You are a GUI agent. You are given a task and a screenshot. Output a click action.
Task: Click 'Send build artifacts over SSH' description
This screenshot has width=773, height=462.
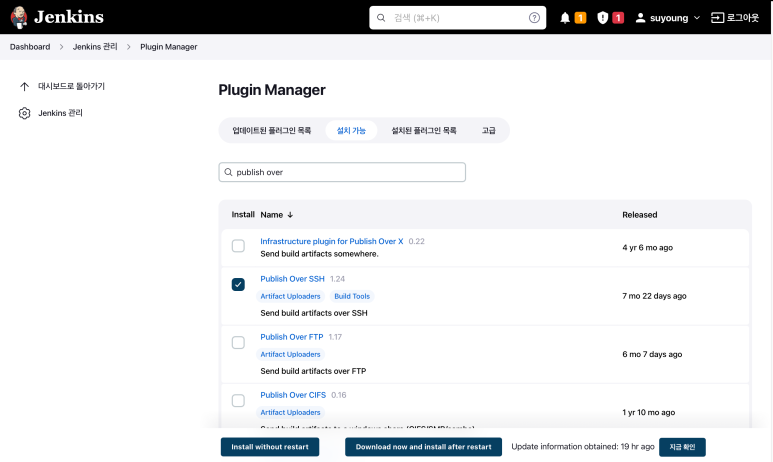[314, 313]
